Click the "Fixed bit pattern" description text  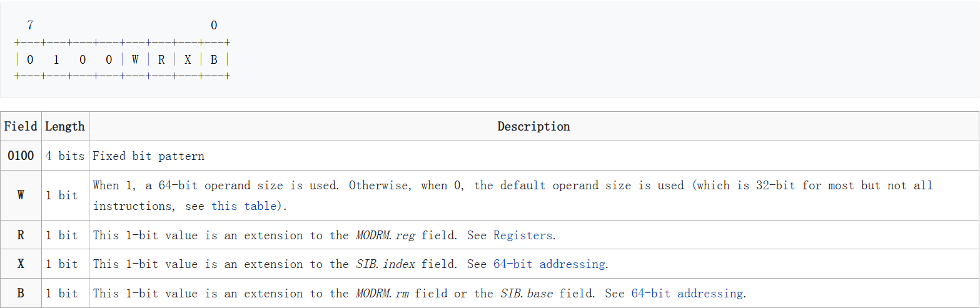pyautogui.click(x=148, y=156)
